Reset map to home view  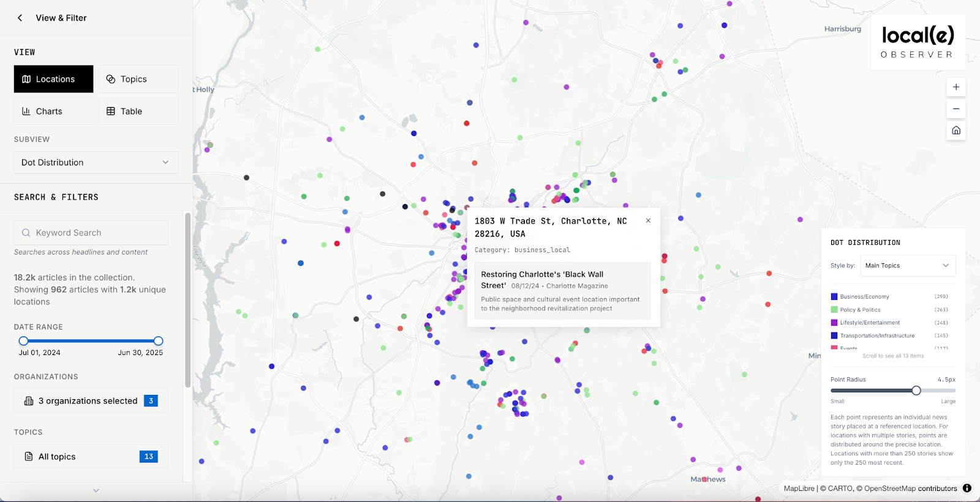click(x=956, y=130)
